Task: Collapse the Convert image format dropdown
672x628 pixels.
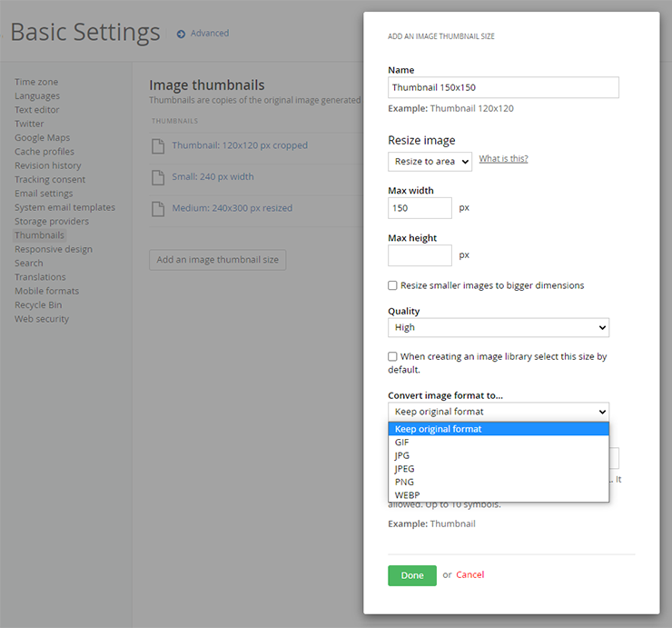Action: [498, 412]
